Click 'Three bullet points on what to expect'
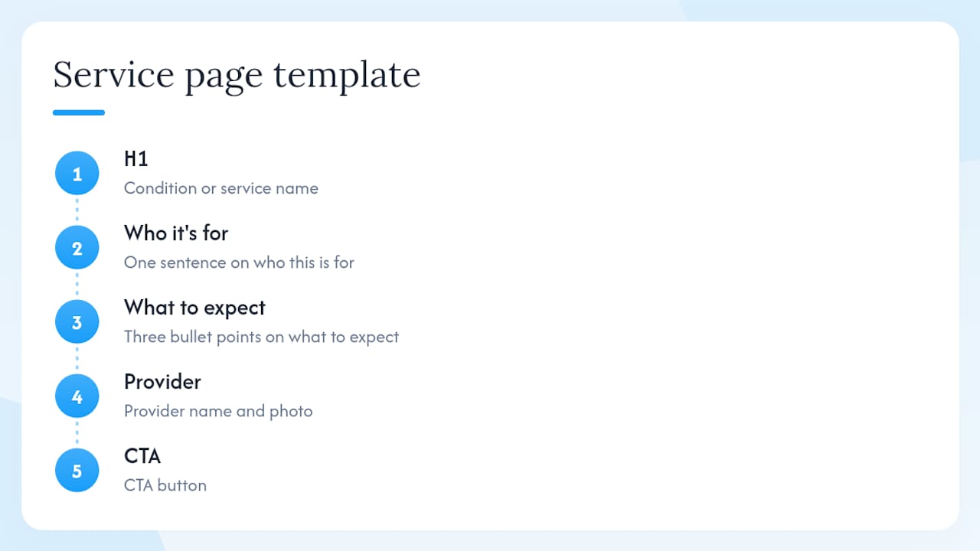This screenshot has width=980, height=551. 261,337
